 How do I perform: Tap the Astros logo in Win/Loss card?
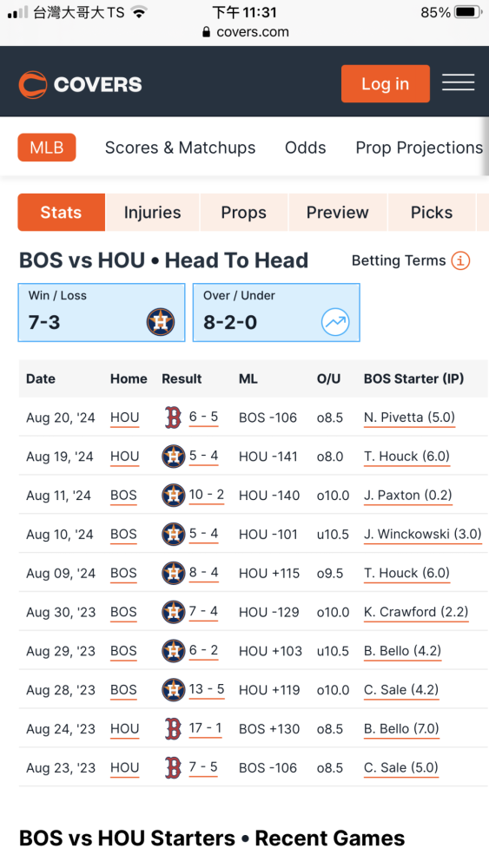point(161,322)
